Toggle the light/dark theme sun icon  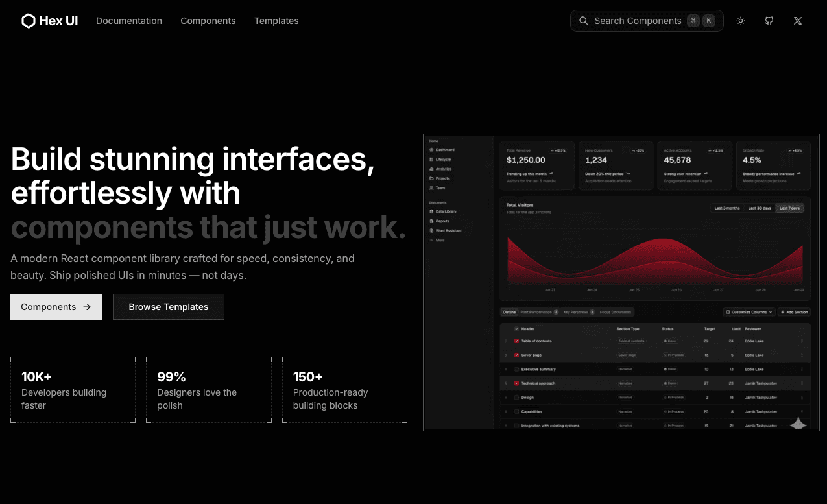[x=741, y=21]
